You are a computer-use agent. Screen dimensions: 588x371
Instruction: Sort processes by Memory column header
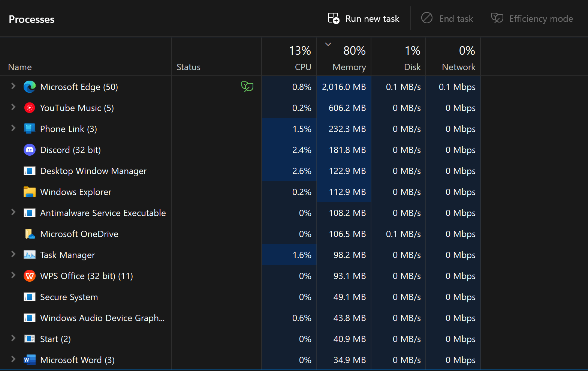click(x=344, y=57)
